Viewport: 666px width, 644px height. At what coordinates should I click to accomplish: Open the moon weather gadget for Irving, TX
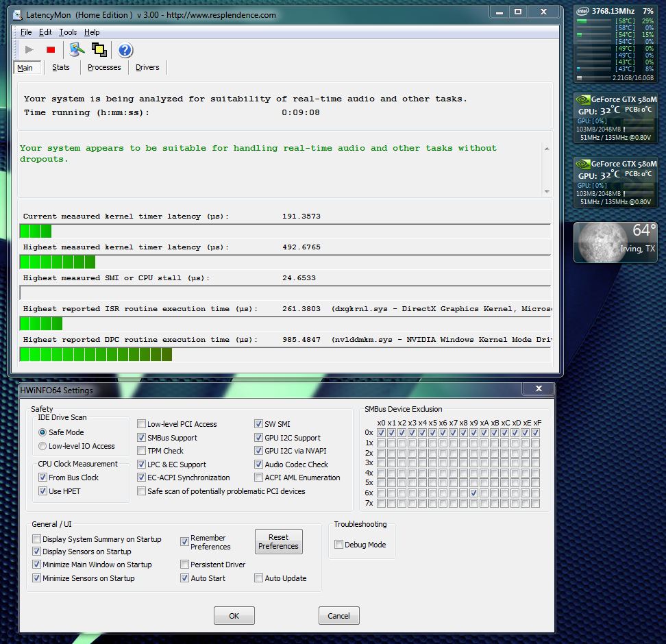click(x=615, y=243)
